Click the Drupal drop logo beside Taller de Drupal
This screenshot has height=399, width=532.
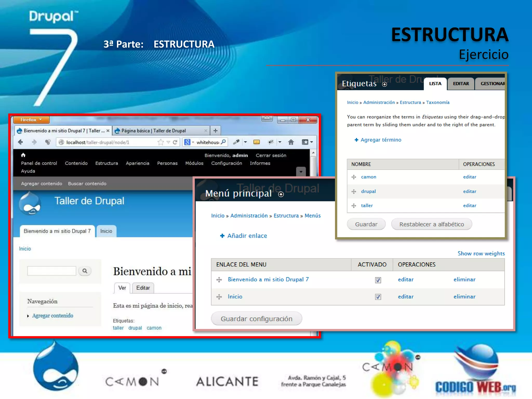[x=30, y=203]
